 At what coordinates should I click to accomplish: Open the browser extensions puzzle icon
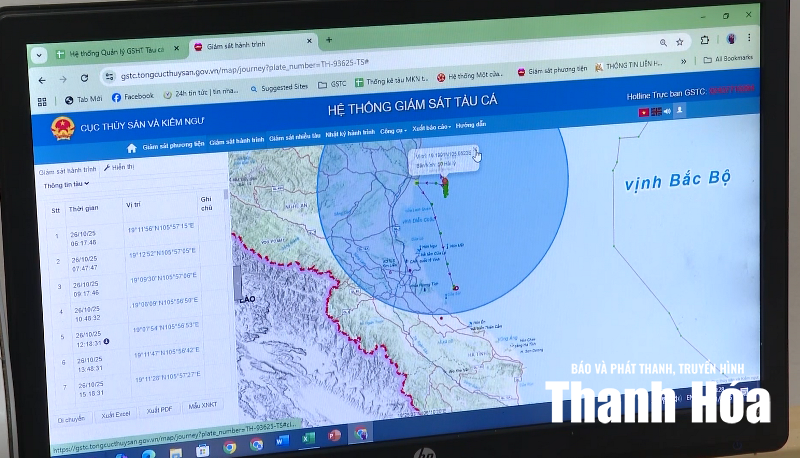[x=705, y=40]
